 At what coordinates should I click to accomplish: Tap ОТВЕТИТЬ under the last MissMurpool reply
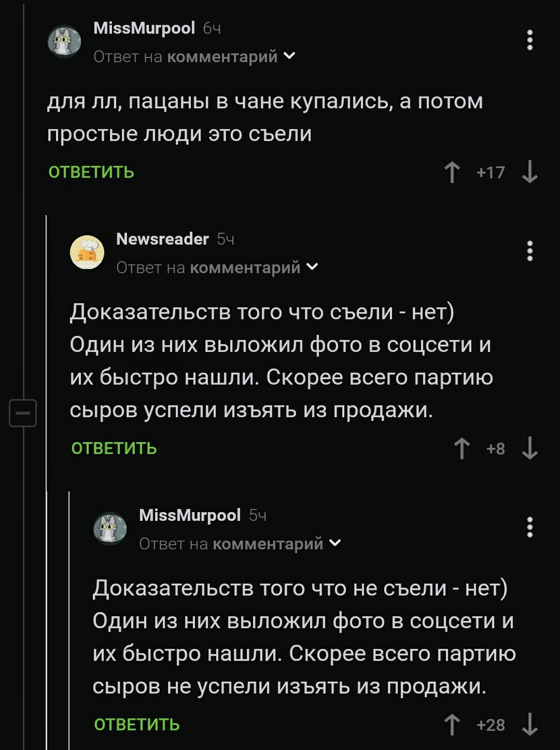(x=137, y=725)
